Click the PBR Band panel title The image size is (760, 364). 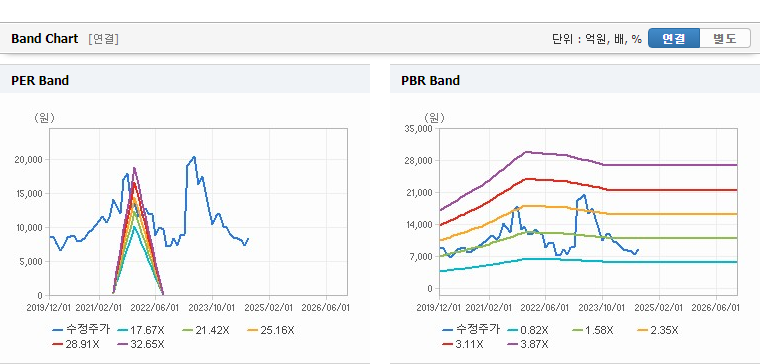pyautogui.click(x=430, y=80)
